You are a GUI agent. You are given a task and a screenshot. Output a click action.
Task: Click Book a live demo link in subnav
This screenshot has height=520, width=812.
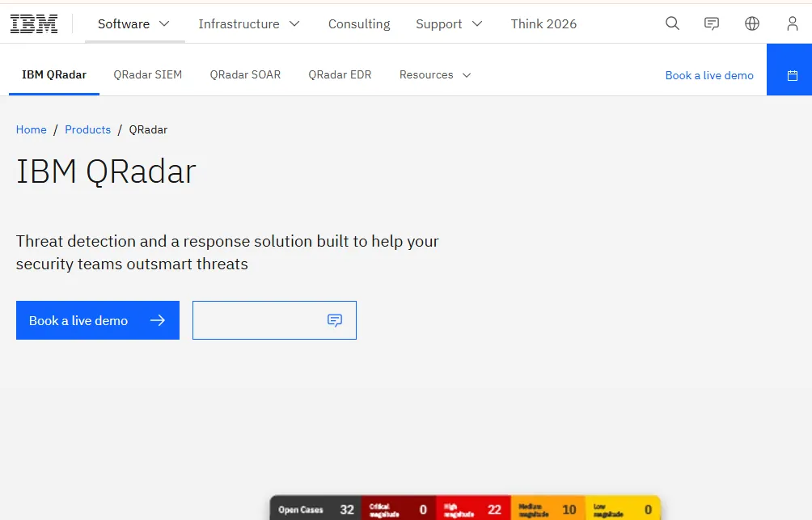coord(709,75)
